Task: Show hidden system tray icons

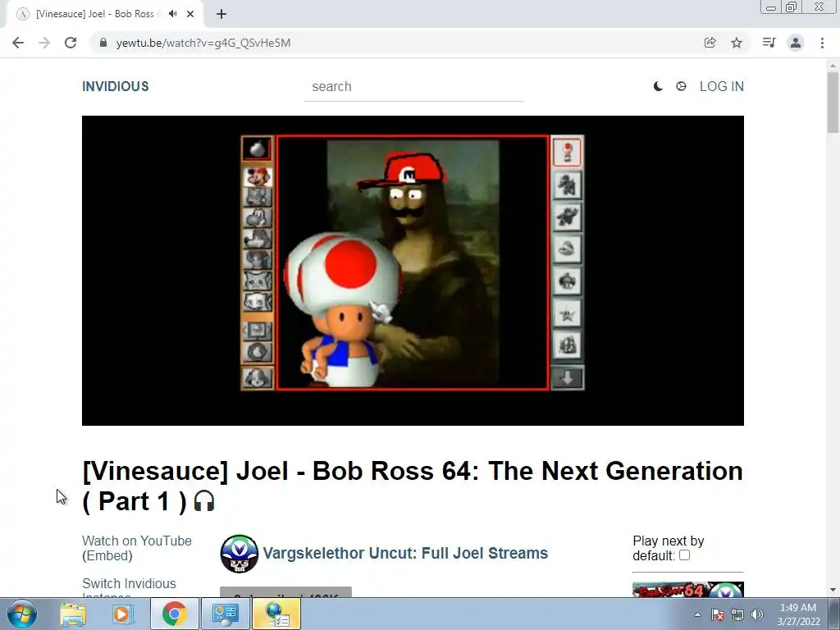Action: (697, 614)
